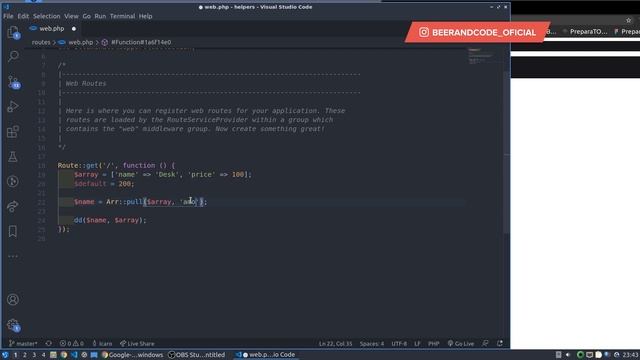Launch Chrome from the taskbar quick launcher
The width and height of the screenshot is (640, 360).
64,355
